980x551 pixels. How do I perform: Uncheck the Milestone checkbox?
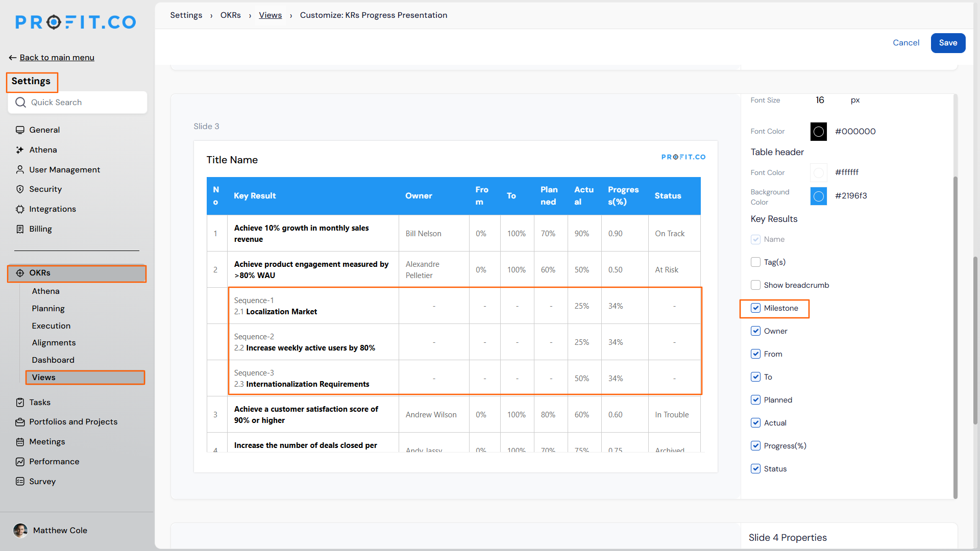755,308
